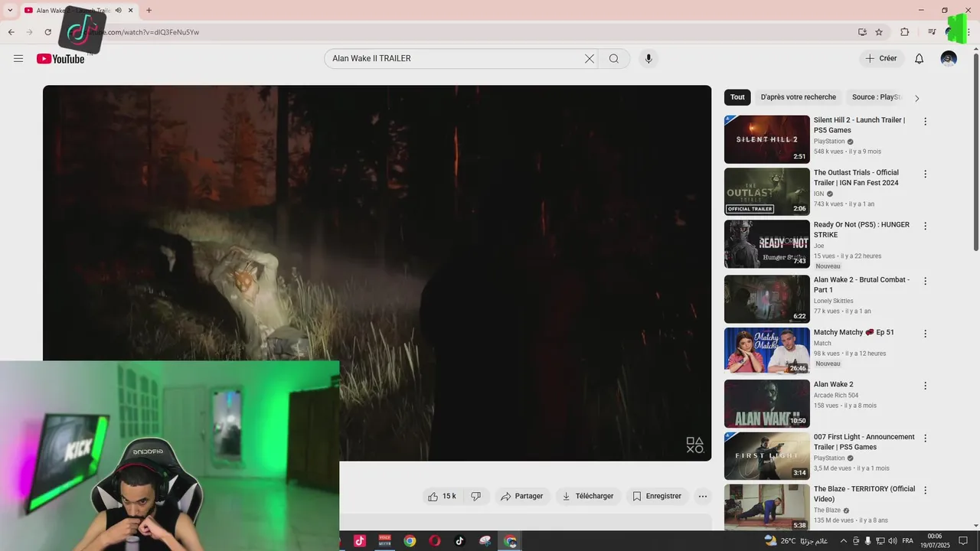
Task: Open the install/cast icon in address bar
Action: point(862,32)
